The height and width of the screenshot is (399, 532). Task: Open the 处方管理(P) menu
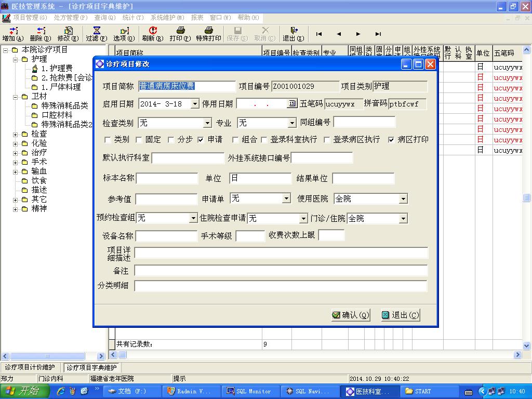click(x=71, y=17)
